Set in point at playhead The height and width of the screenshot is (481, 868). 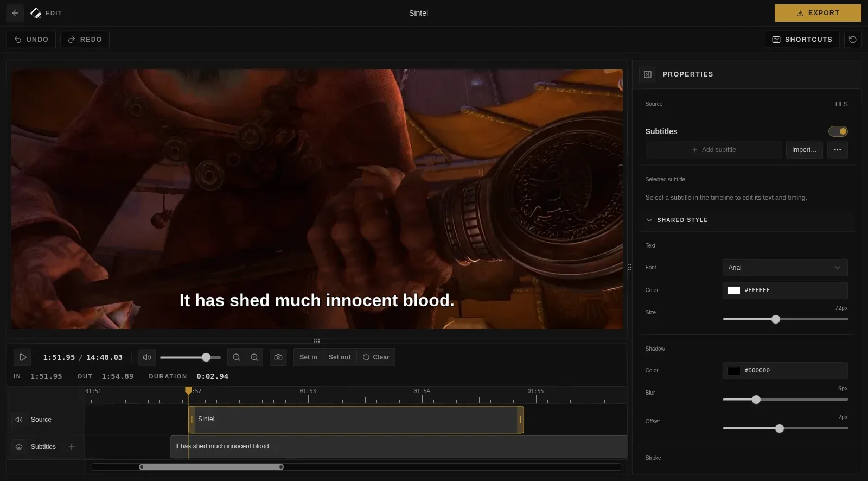[308, 357]
